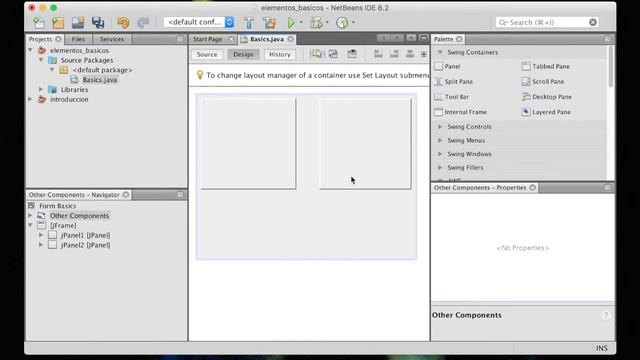
Task: Pick the Split Pane component from the Palette
Action: coord(453,81)
